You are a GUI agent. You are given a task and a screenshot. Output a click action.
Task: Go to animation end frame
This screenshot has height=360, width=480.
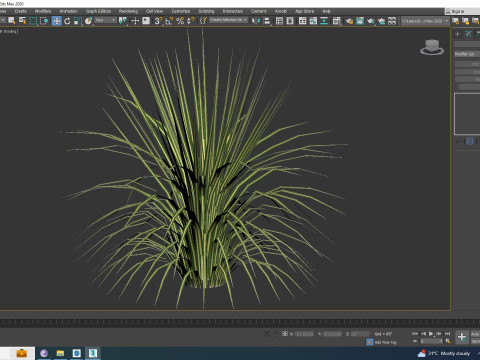pos(447,333)
